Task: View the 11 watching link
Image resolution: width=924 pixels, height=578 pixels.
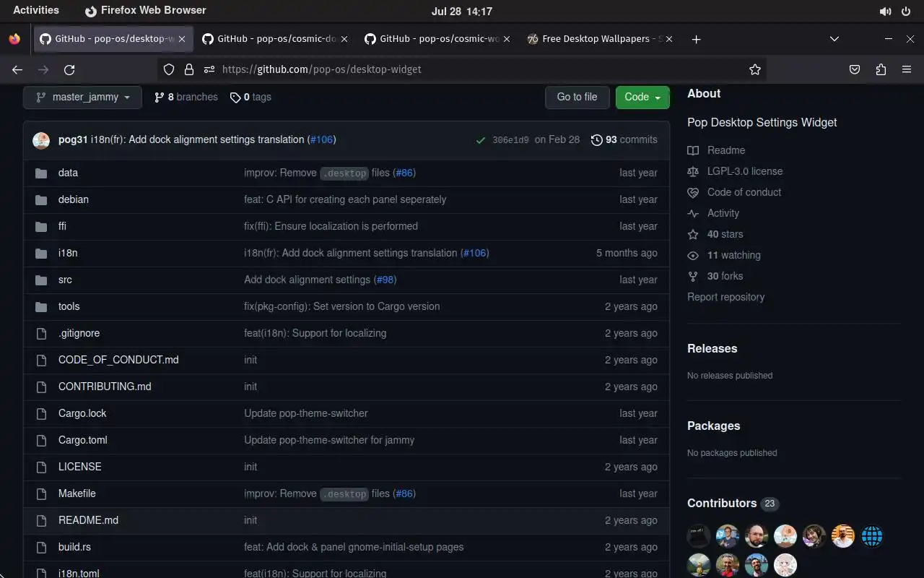Action: click(x=724, y=255)
